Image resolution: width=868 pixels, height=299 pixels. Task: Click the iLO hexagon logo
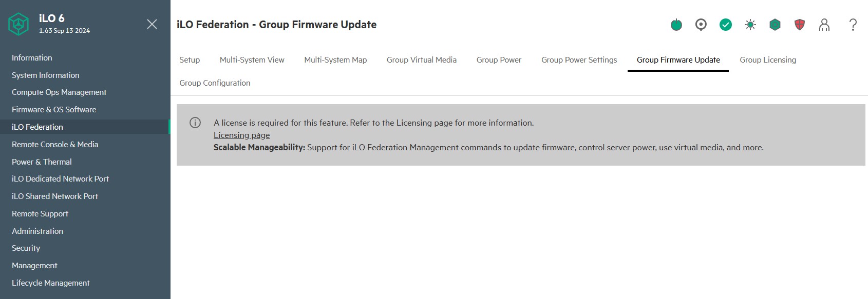point(18,24)
